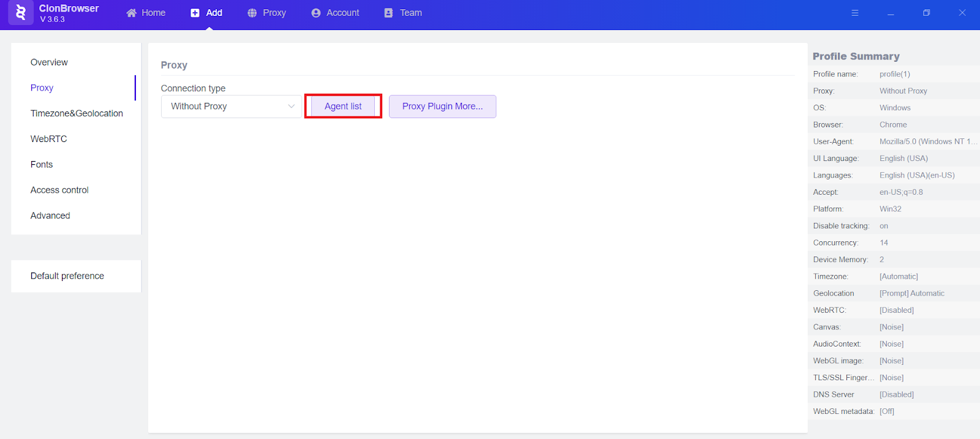Viewport: 980px width, 439px height.
Task: Expand the Without Proxy chevron arrow
Action: coord(292,107)
